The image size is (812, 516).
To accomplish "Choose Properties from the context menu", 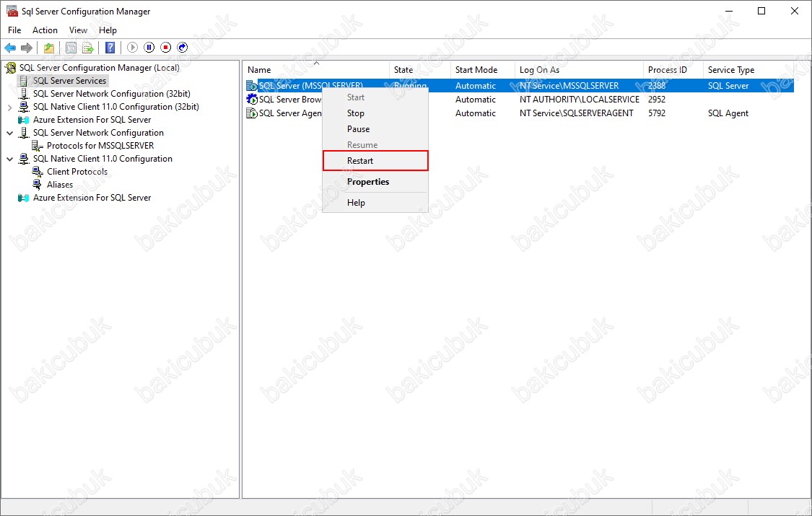I will pos(375,182).
